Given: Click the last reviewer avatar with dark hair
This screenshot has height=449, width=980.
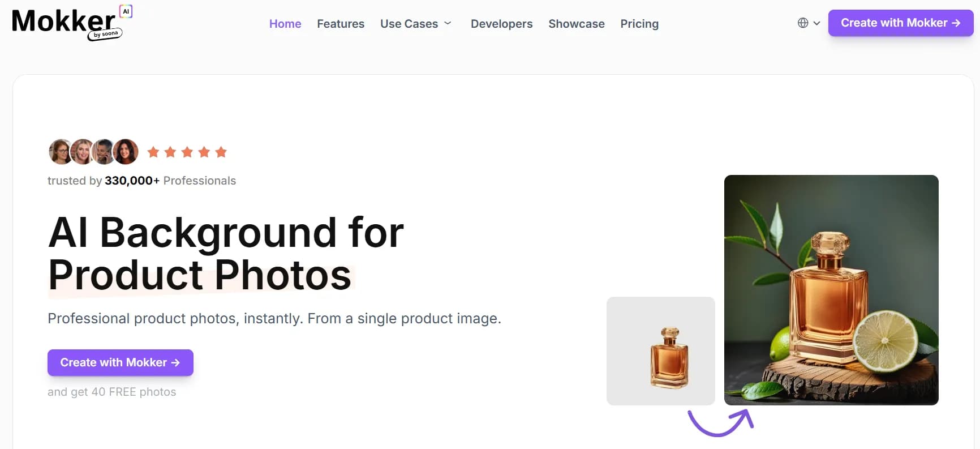Looking at the screenshot, I should 126,152.
